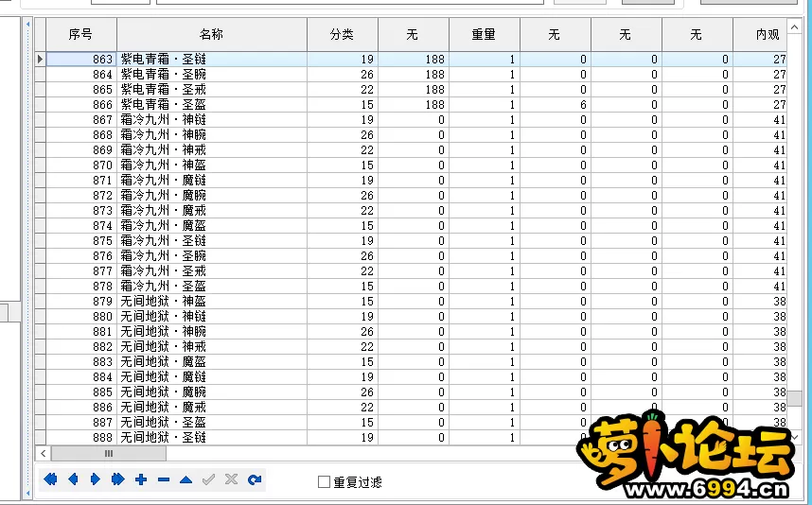The width and height of the screenshot is (812, 505).
Task: Go to the previous record arrow
Action: 73,479
